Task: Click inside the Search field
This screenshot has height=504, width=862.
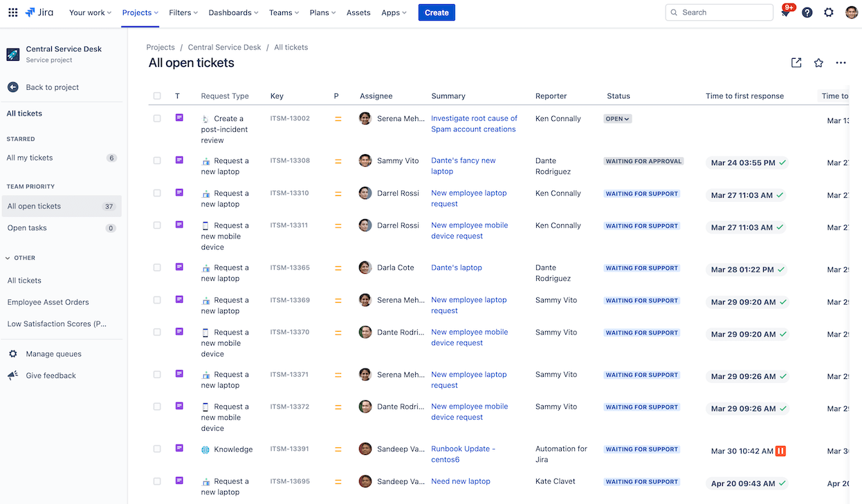Action: (719, 12)
